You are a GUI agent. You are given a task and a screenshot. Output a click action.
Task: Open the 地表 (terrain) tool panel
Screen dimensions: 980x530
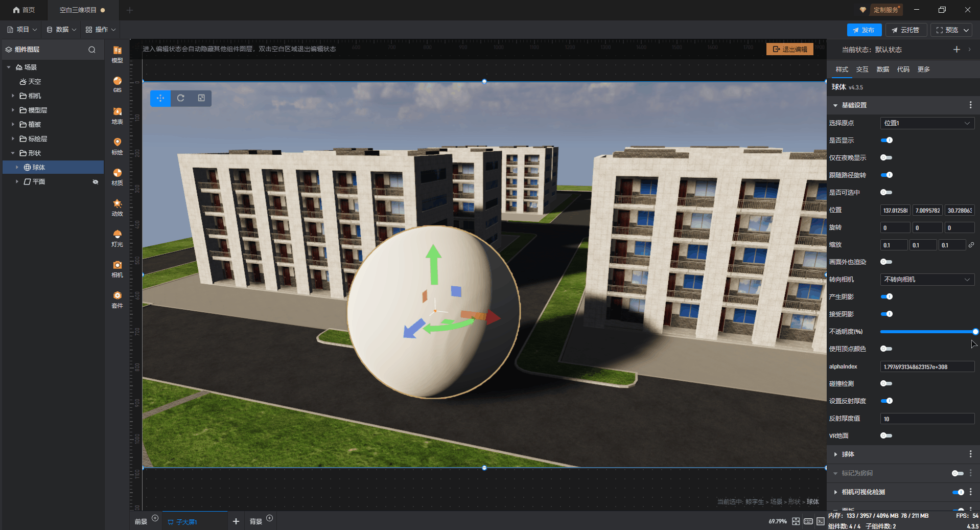tap(117, 116)
